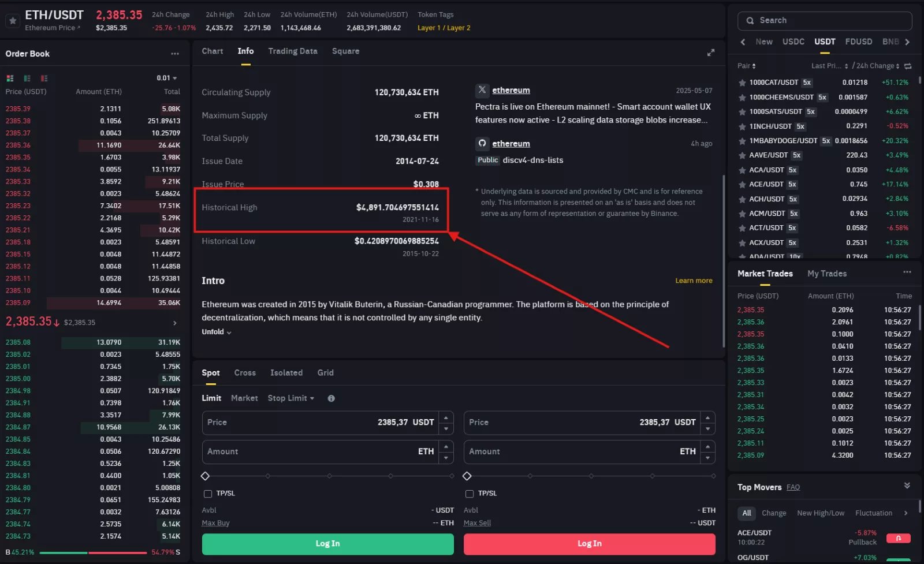Click into the Search pairs field
This screenshot has width=924, height=564.
825,21
